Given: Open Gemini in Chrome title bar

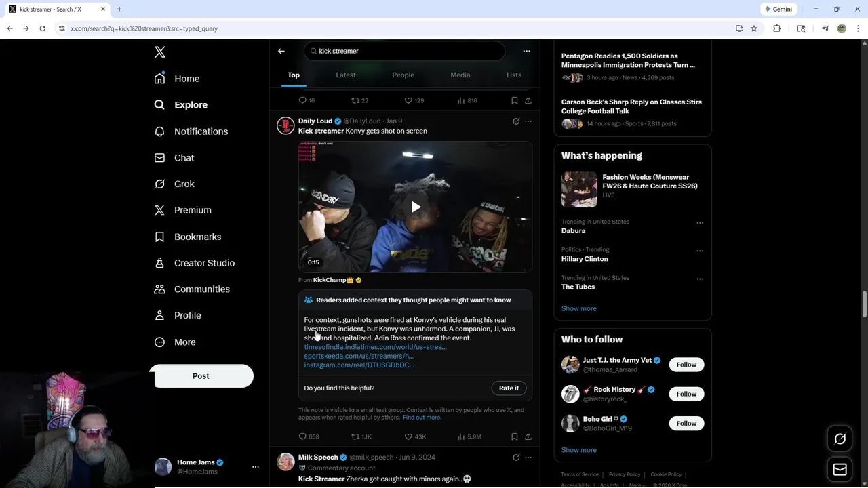Looking at the screenshot, I should pos(778,9).
